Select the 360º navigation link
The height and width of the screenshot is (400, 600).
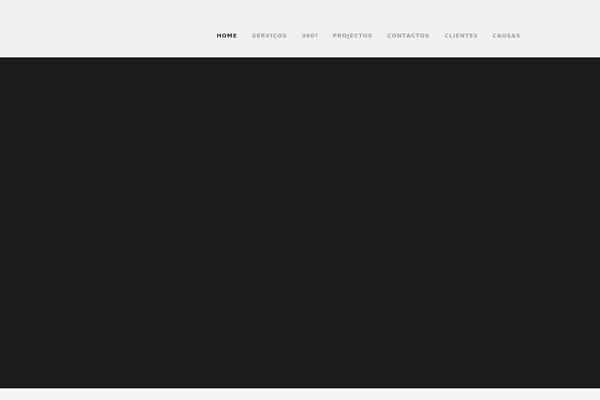click(x=310, y=36)
